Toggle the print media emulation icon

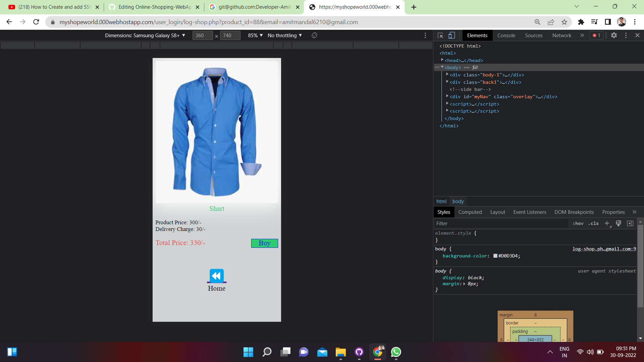[618, 223]
